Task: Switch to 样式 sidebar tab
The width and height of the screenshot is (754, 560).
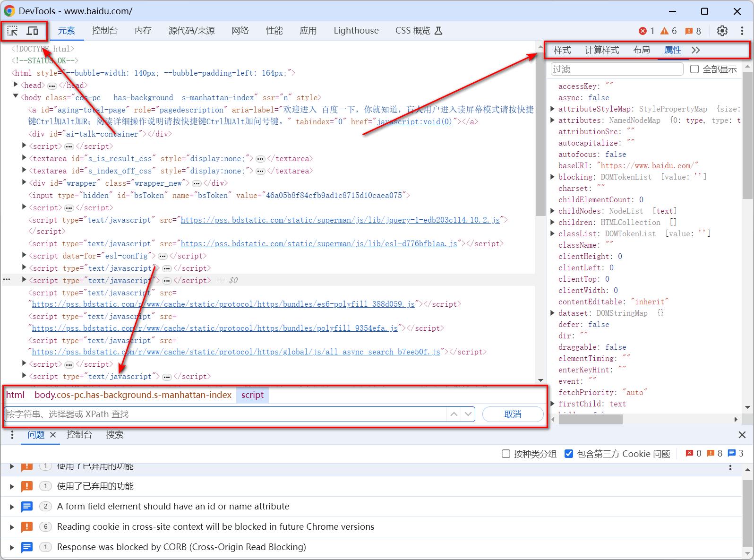Action: [562, 50]
